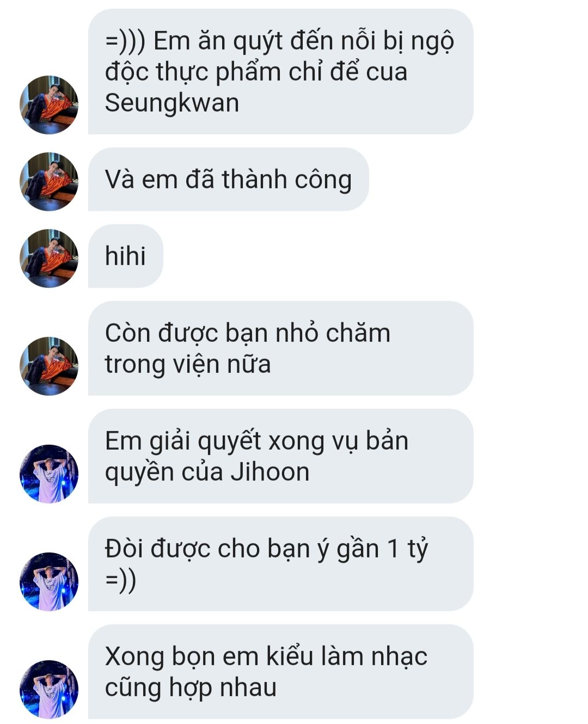Open avatar next to "Đòi được cho bạn ý" message
This screenshot has height=724, width=588.
49,581
